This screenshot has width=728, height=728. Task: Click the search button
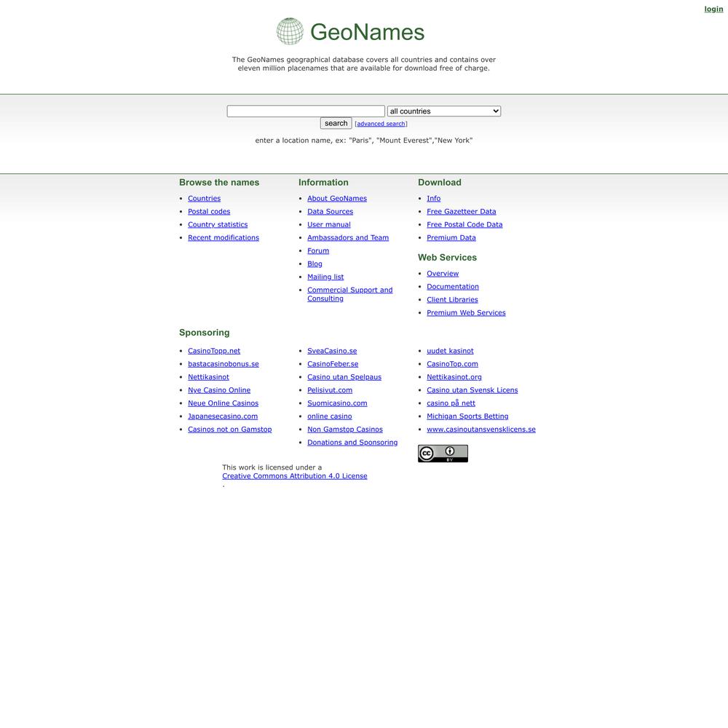[336, 123]
